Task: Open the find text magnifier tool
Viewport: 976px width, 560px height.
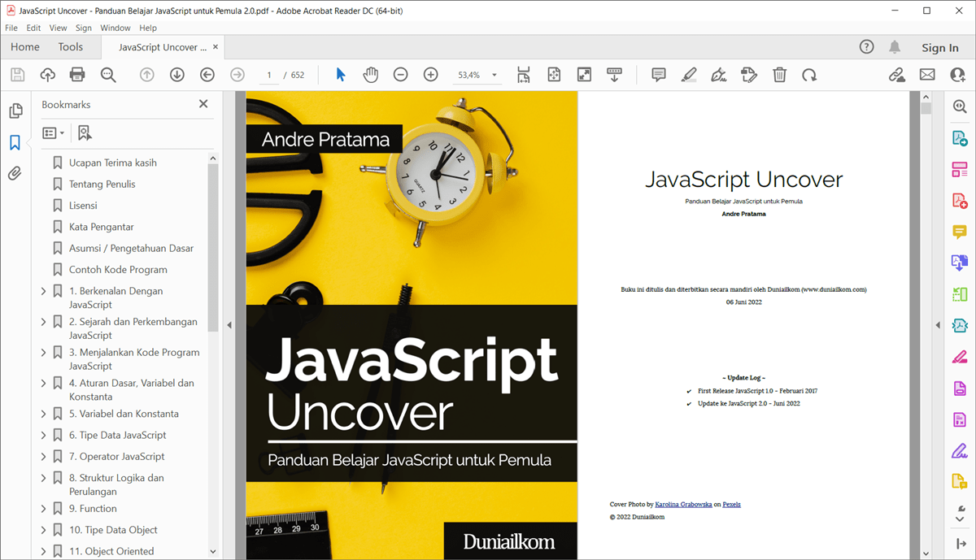Action: coord(108,75)
